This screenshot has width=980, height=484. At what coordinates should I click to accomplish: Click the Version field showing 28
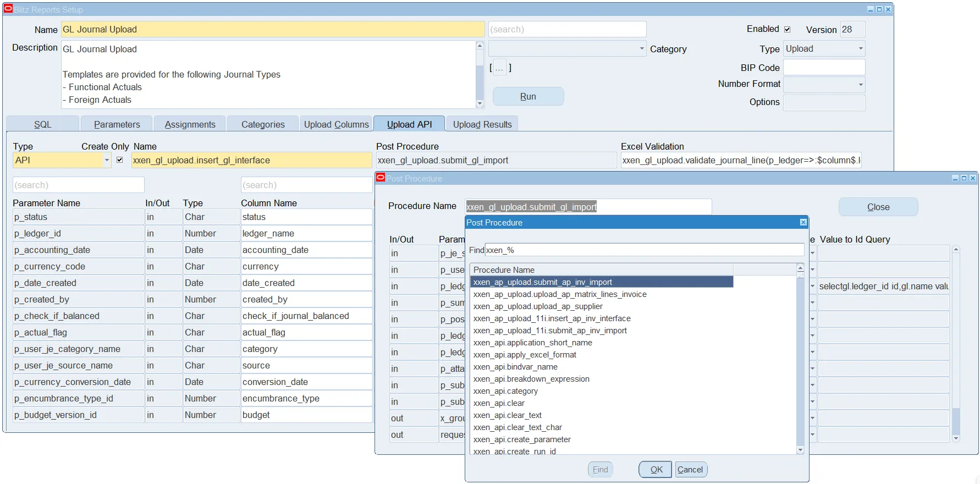point(852,30)
